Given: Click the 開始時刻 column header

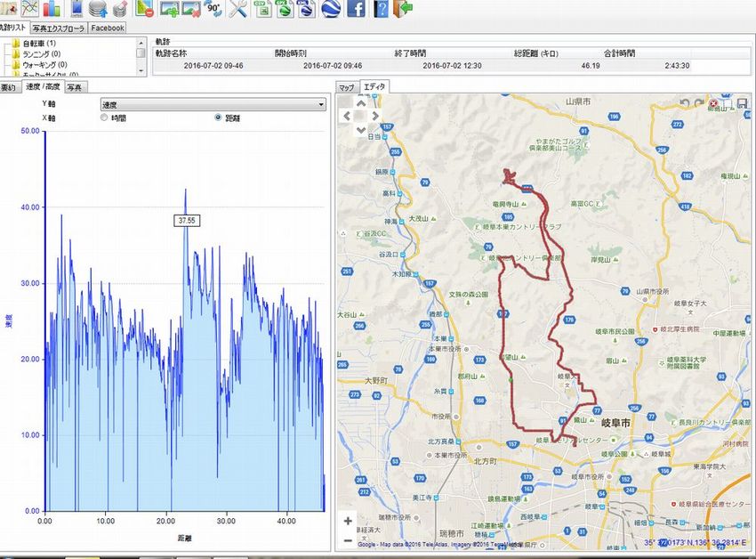Looking at the screenshot, I should click(x=291, y=53).
